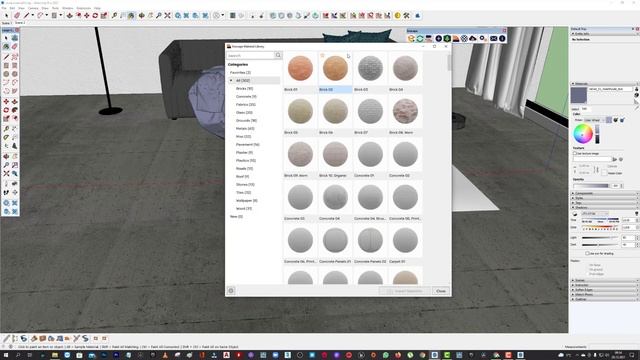Screen dimensions: 640x360
Task: Open Enscape settings gear icon
Action: pos(482,38)
